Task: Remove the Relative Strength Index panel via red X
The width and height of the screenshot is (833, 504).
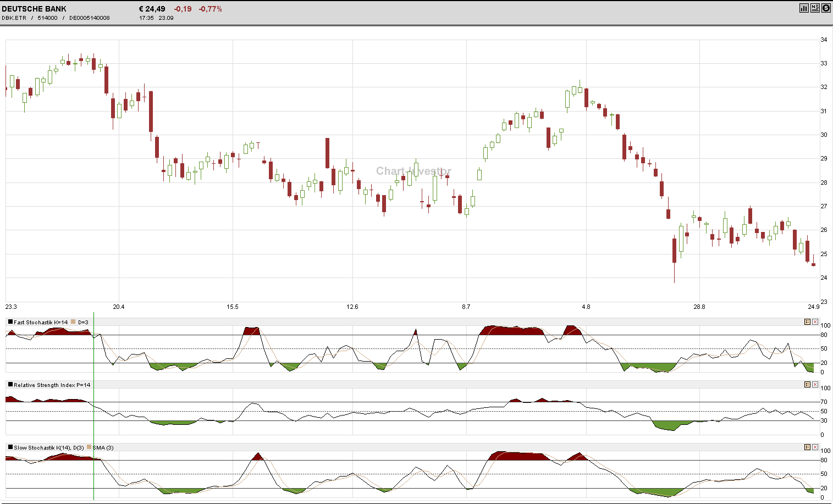Action: (x=816, y=385)
